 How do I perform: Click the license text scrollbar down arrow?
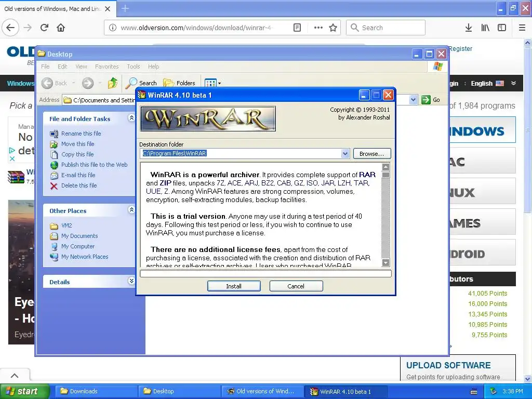[385, 262]
